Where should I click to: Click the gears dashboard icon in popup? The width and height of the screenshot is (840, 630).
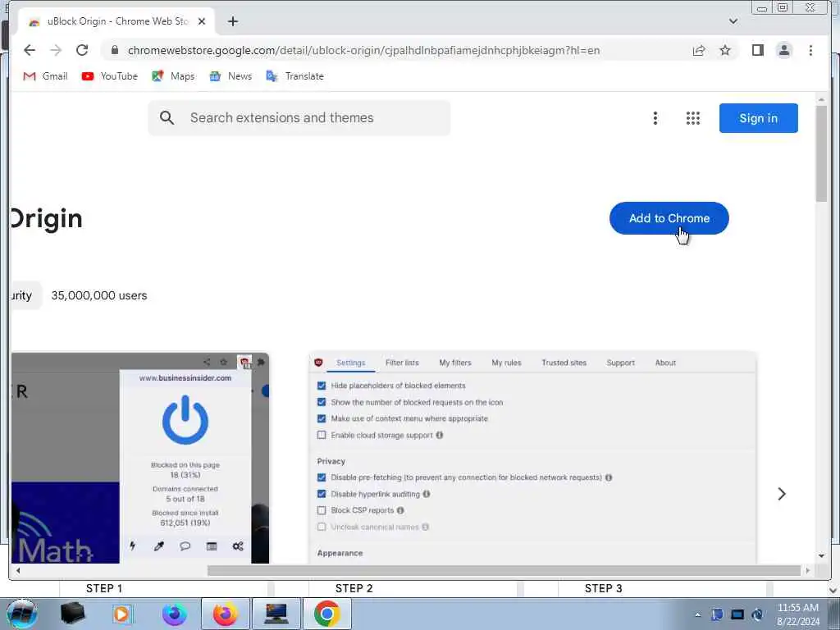(238, 546)
